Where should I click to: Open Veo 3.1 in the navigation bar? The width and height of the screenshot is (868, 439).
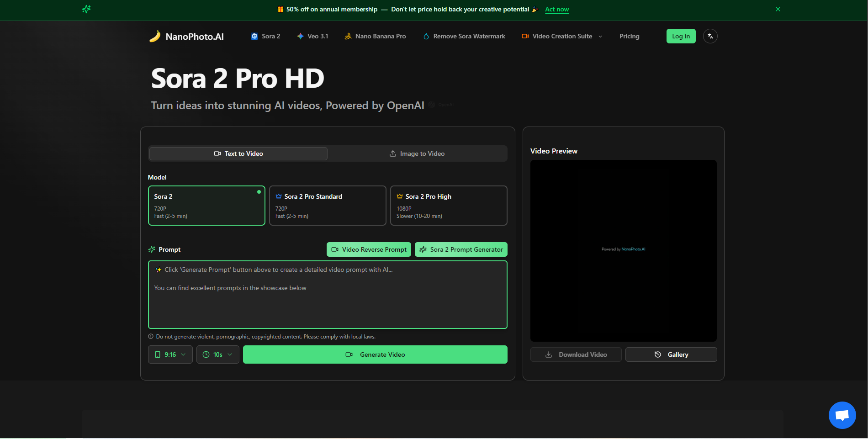[312, 36]
